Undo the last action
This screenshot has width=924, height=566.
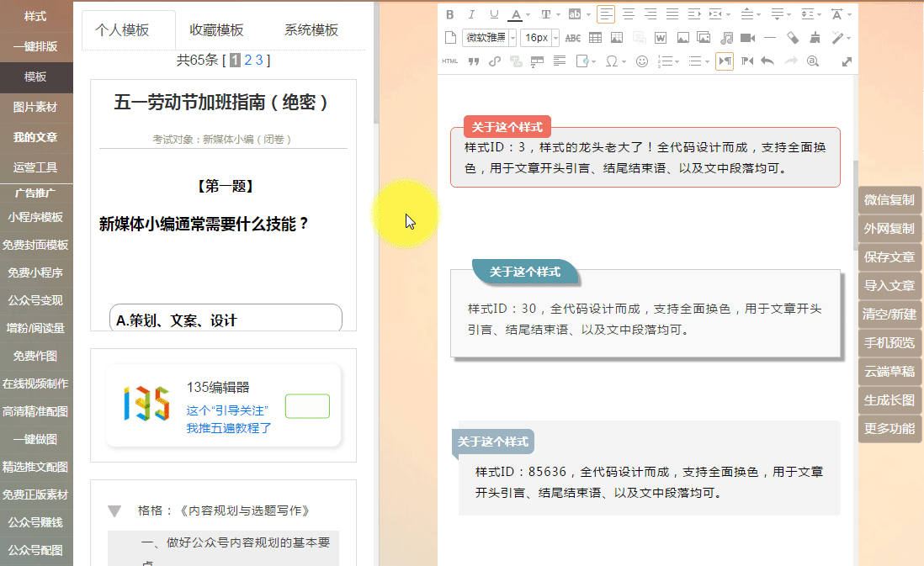(x=767, y=61)
